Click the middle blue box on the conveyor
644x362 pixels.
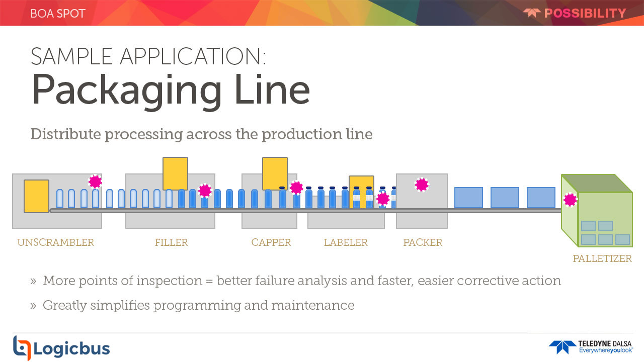click(505, 198)
